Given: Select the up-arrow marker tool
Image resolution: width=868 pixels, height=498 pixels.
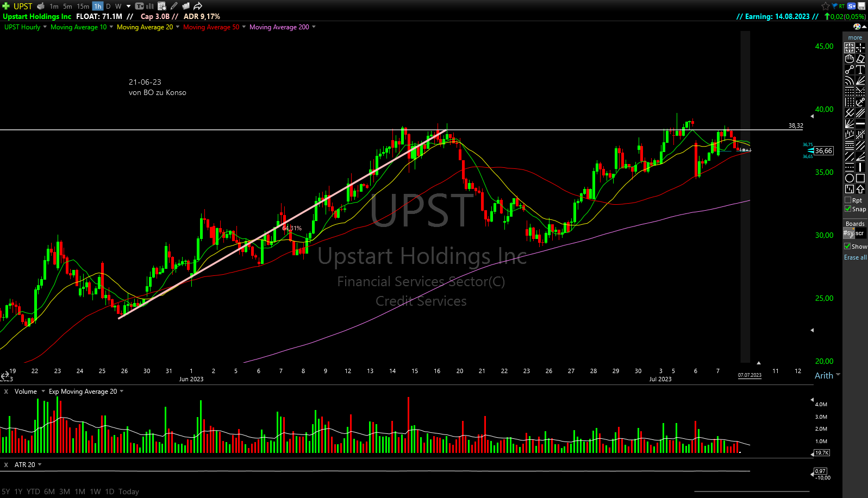Looking at the screenshot, I should tap(860, 189).
